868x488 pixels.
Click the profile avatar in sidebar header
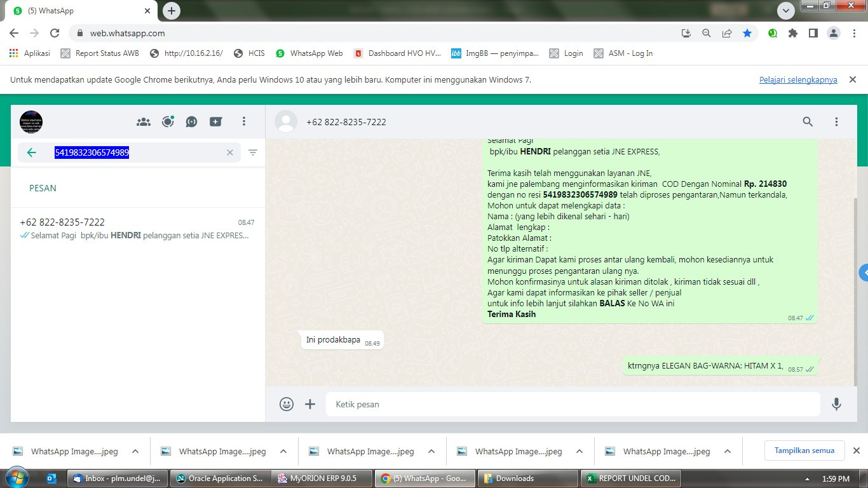[31, 121]
